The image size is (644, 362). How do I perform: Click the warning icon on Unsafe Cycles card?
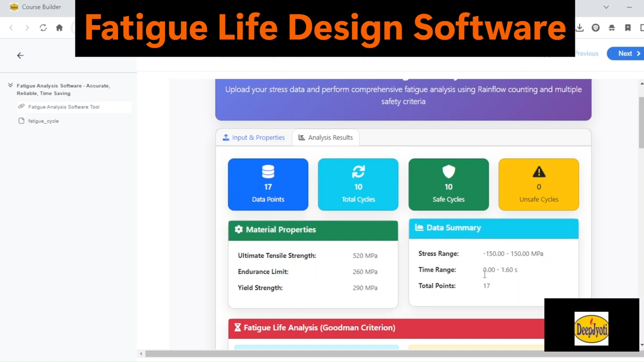[538, 171]
